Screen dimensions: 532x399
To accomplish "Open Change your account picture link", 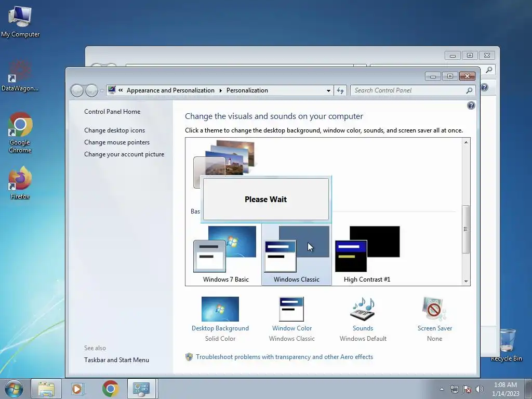I will [124, 154].
